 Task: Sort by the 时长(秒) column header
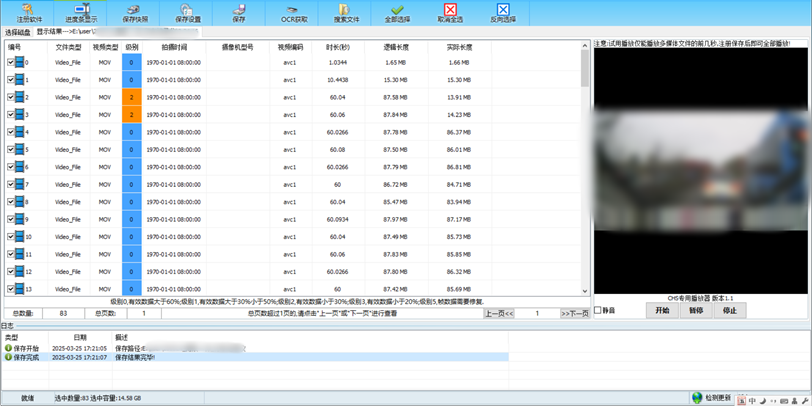click(338, 47)
